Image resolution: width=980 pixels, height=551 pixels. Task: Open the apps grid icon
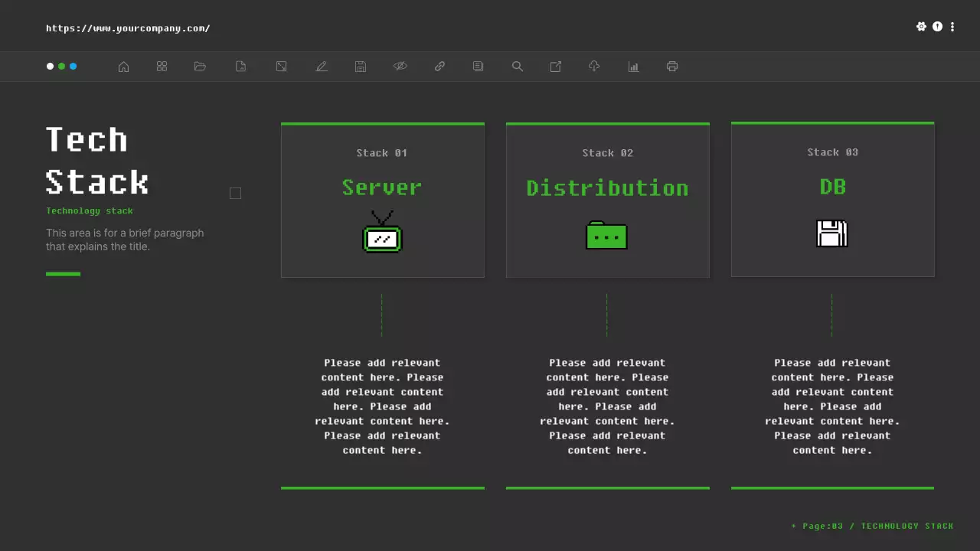(x=162, y=67)
